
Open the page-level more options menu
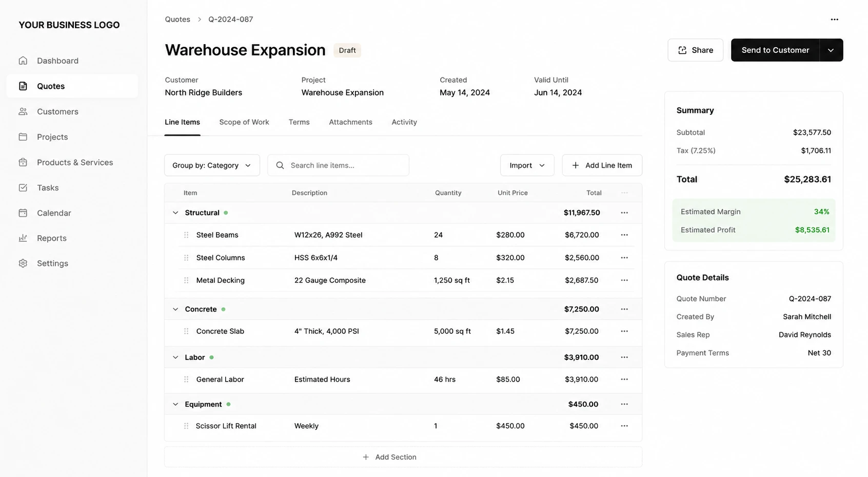[x=834, y=20]
